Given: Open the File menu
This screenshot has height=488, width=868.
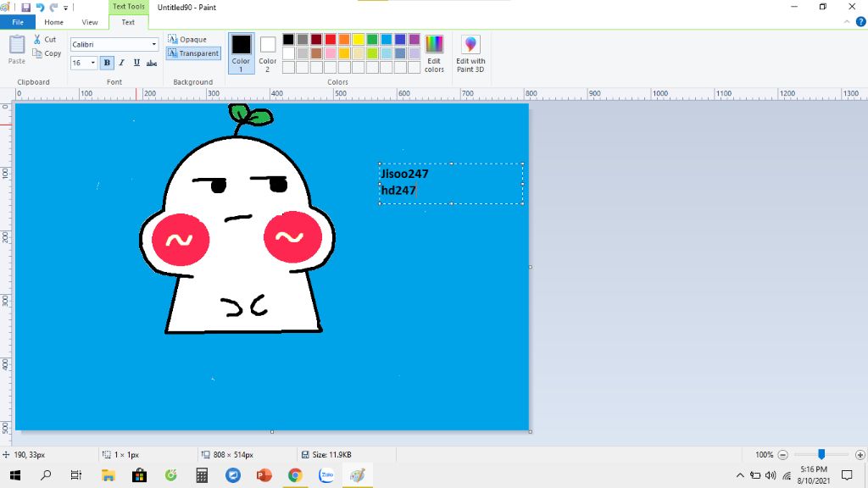Looking at the screenshot, I should pos(18,22).
